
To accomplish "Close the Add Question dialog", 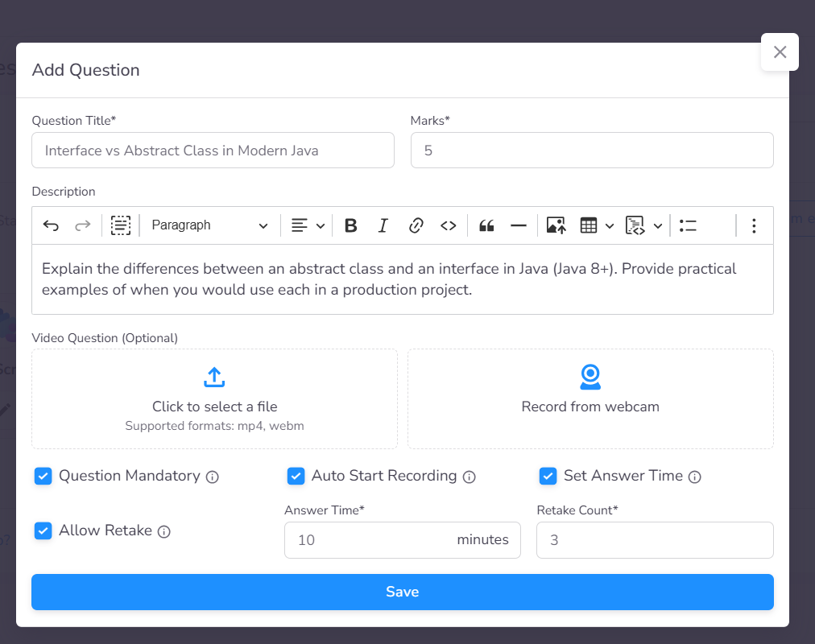I will 780,52.
